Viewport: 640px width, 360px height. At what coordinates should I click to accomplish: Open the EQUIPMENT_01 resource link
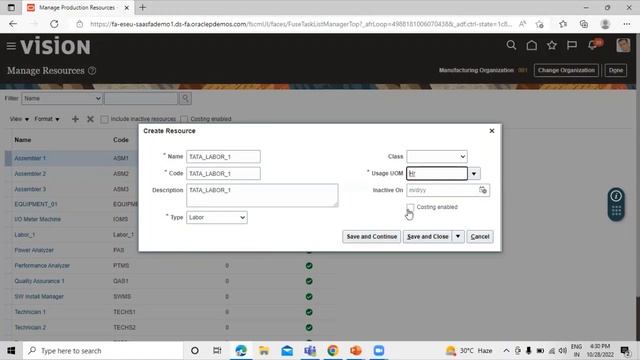point(36,204)
